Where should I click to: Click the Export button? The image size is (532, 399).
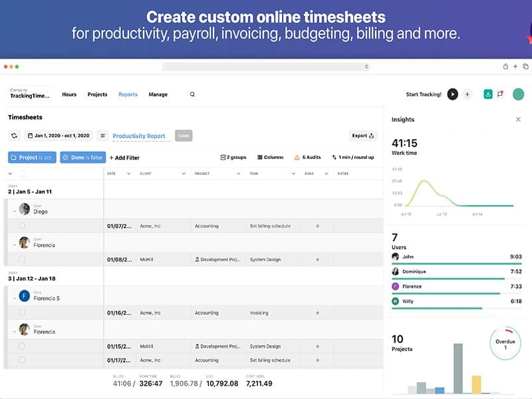[x=362, y=136]
